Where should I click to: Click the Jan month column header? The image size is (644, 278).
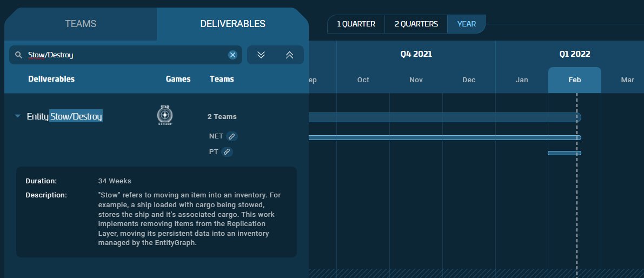[522, 80]
